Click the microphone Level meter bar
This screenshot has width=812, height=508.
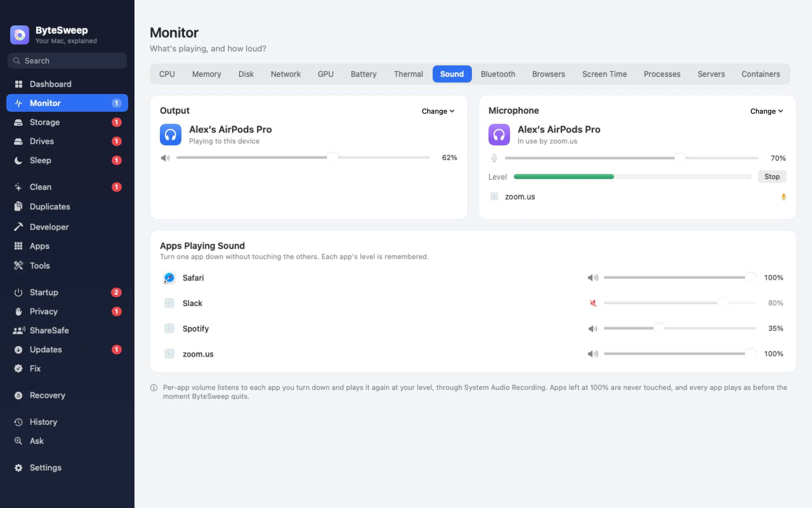pos(632,177)
